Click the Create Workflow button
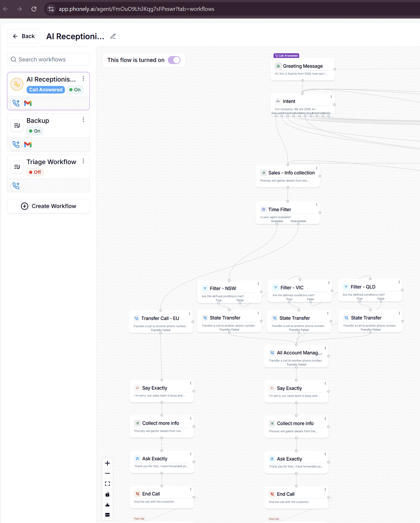 pyautogui.click(x=48, y=206)
